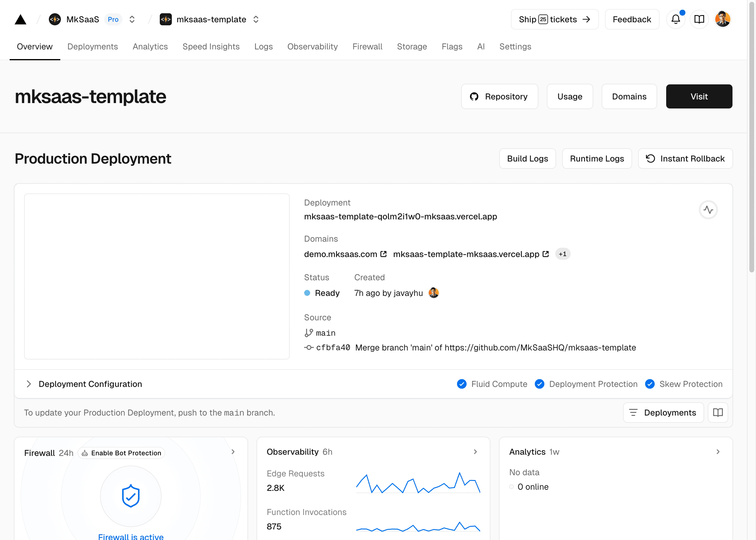The height and width of the screenshot is (540, 756).
Task: Click the Visit button
Action: pyautogui.click(x=699, y=96)
